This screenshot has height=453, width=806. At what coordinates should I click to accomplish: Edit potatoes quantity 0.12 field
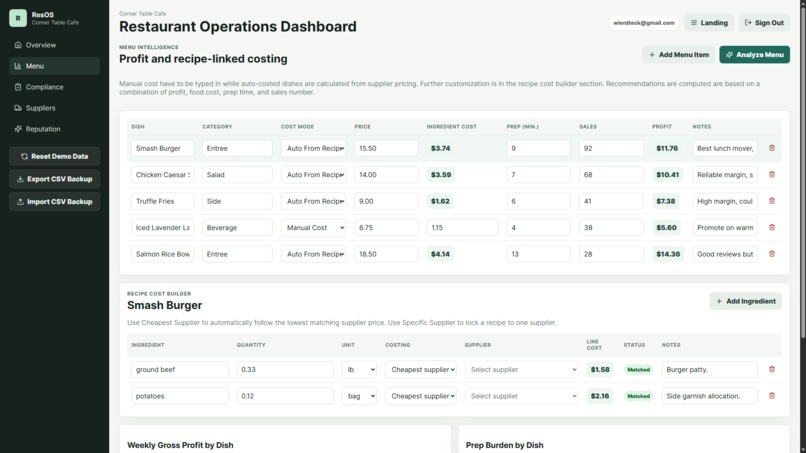tap(285, 396)
